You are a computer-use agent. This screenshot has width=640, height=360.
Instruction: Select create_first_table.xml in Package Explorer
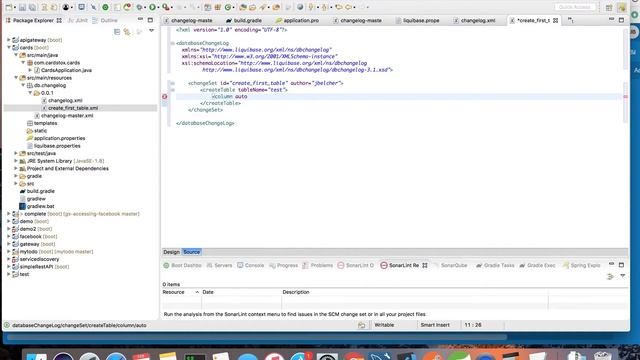(73, 108)
